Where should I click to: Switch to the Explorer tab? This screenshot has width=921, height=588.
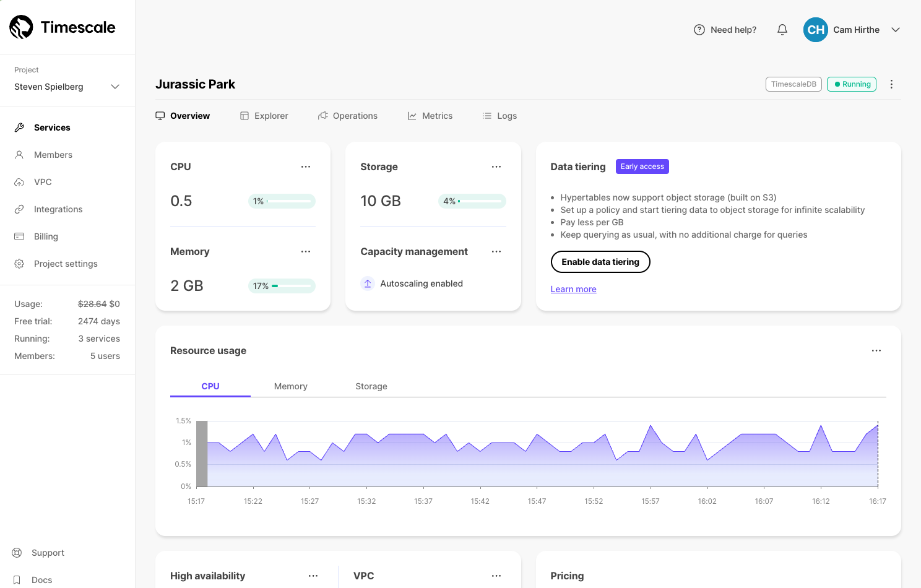[x=264, y=116]
